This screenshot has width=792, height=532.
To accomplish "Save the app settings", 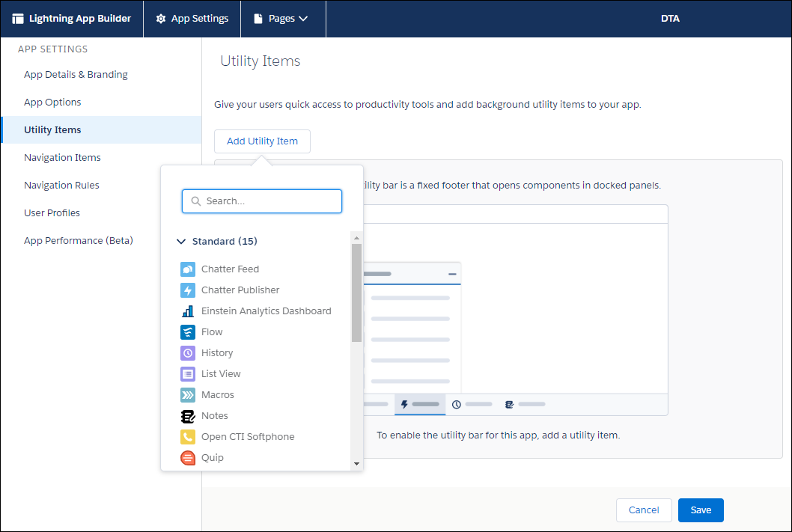I will pyautogui.click(x=701, y=510).
